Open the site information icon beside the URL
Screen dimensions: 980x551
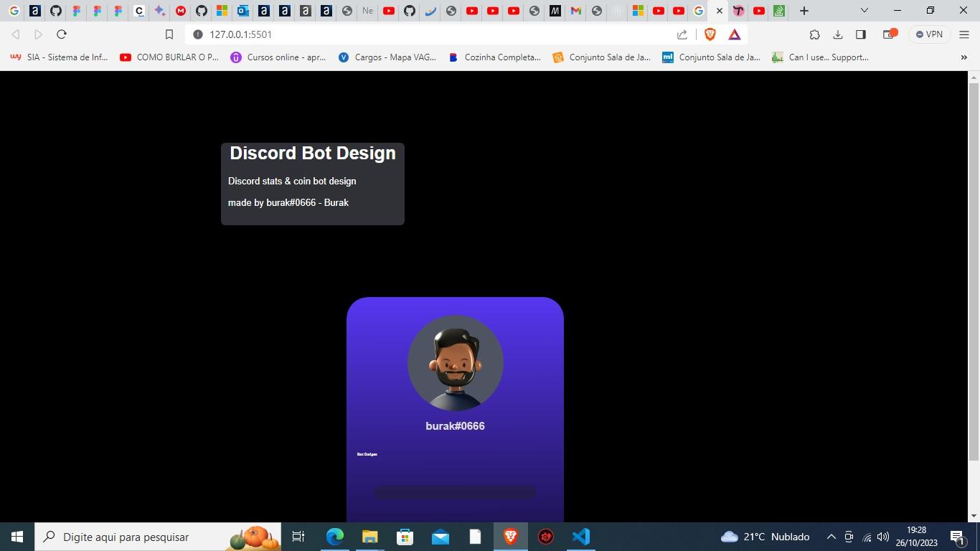pos(198,34)
